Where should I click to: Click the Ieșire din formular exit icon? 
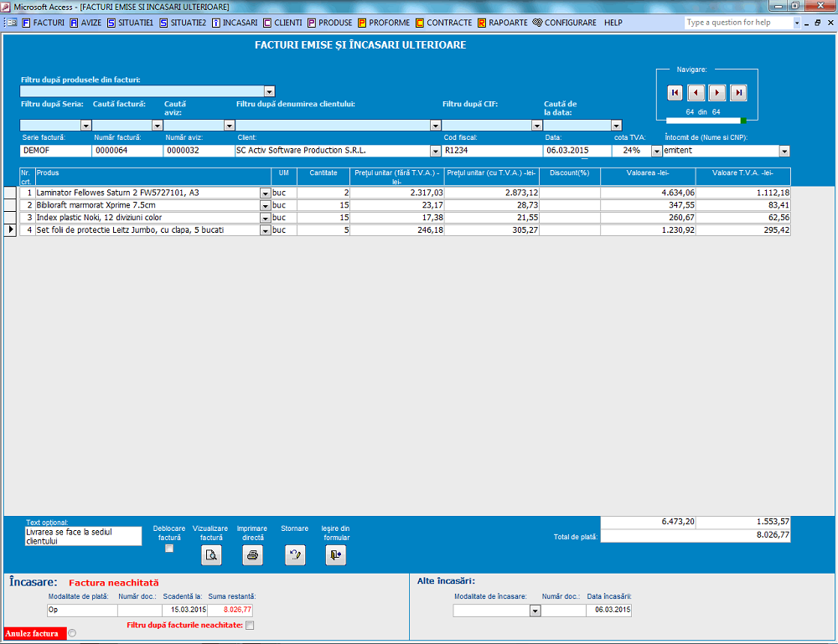point(336,555)
